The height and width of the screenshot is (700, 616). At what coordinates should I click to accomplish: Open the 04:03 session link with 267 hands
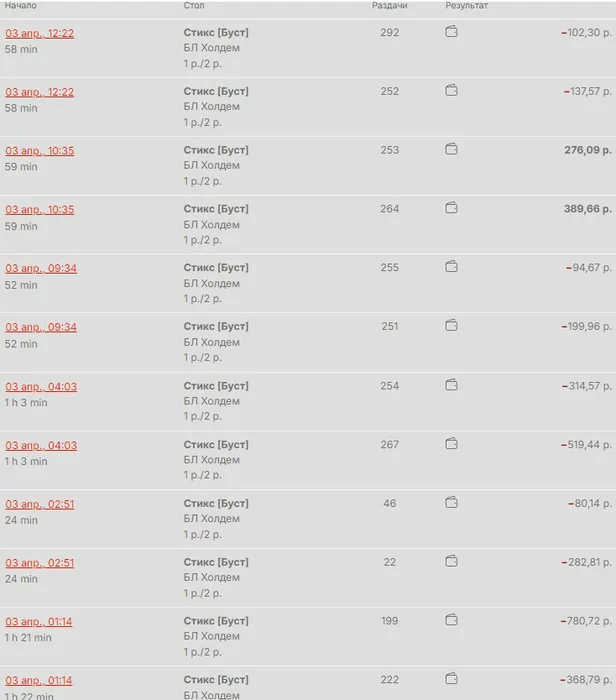click(40, 445)
